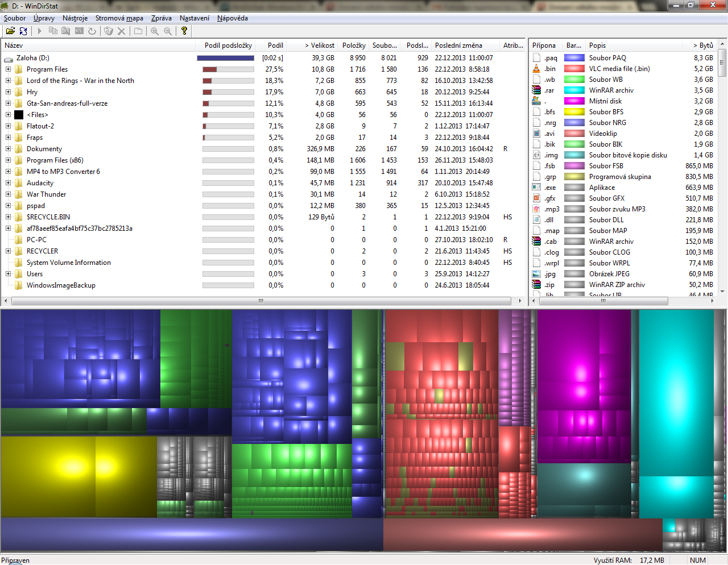728x565 pixels.
Task: Open the Zpráva menu
Action: pos(162,18)
